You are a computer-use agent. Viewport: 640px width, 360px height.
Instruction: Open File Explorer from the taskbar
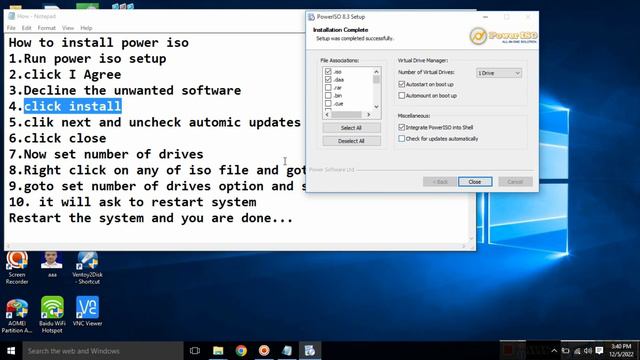[x=218, y=351]
